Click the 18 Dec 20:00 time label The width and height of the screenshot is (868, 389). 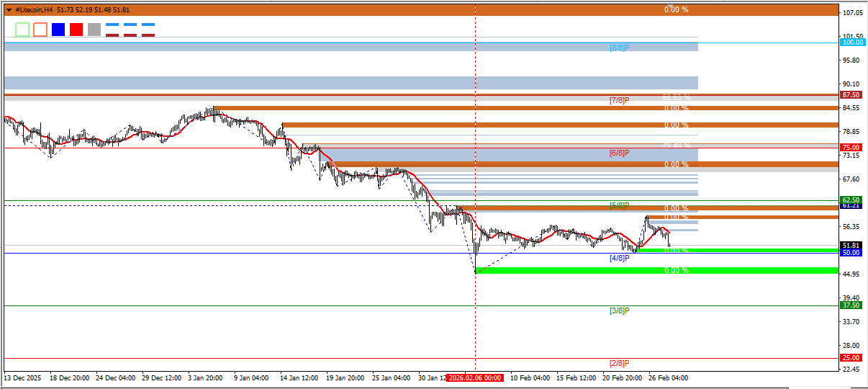coord(70,378)
